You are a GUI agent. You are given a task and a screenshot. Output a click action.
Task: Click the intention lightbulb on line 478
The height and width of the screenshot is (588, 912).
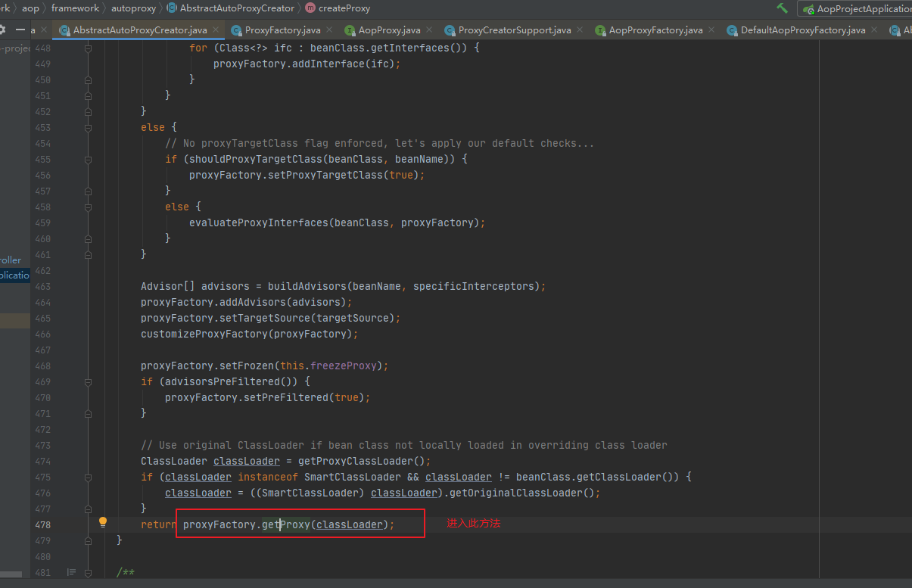[103, 522]
